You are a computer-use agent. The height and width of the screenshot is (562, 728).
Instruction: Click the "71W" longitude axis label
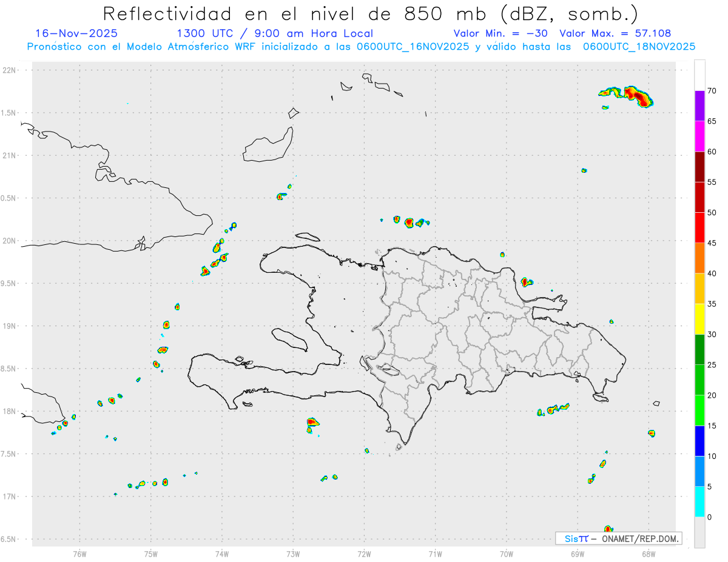435,554
